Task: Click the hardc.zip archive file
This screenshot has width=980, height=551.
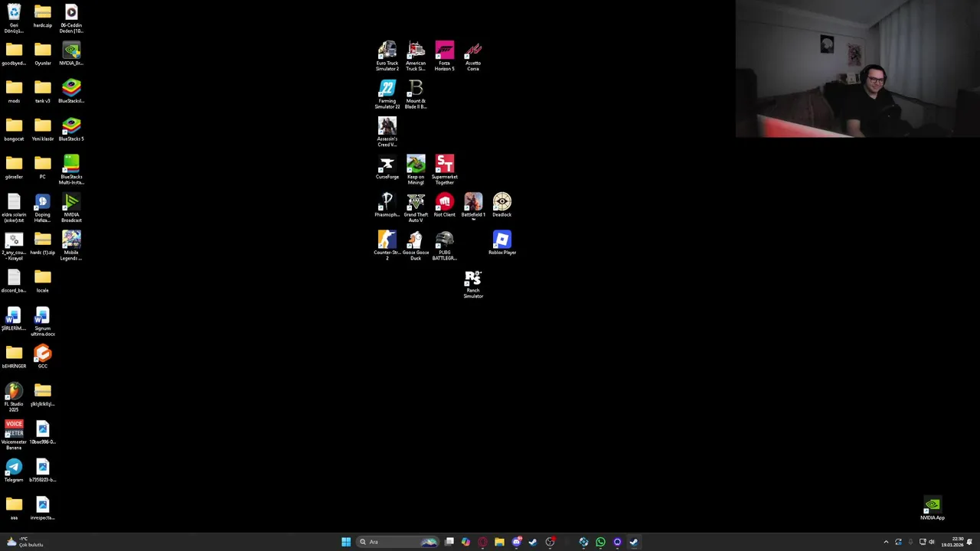Action: pos(43,15)
